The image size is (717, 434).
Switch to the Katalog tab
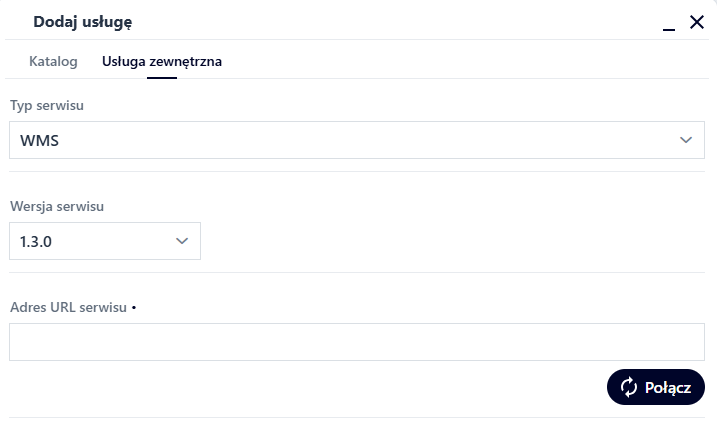click(x=53, y=62)
